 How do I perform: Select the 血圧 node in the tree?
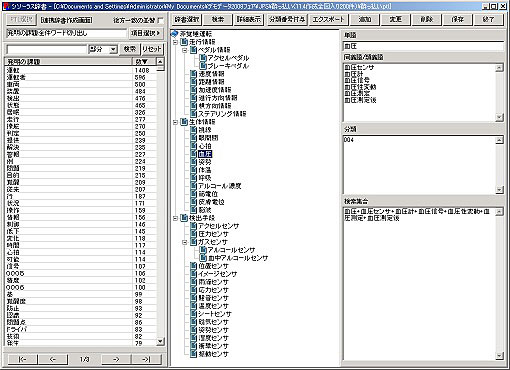205,154
